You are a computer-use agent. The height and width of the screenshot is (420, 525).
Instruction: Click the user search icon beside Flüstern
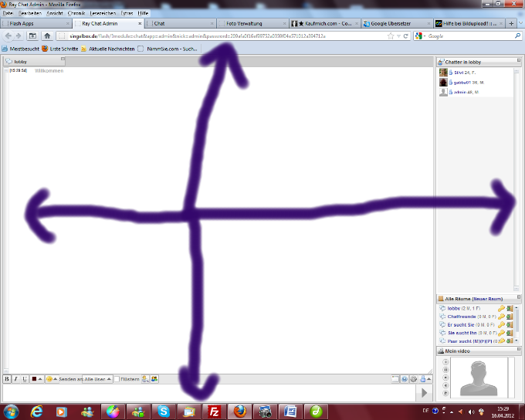click(145, 379)
